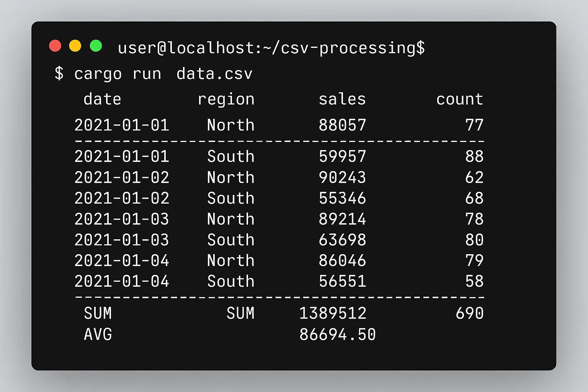This screenshot has width=588, height=392.
Task: Click date 2021-01-03 in the North row
Action: pos(122,219)
